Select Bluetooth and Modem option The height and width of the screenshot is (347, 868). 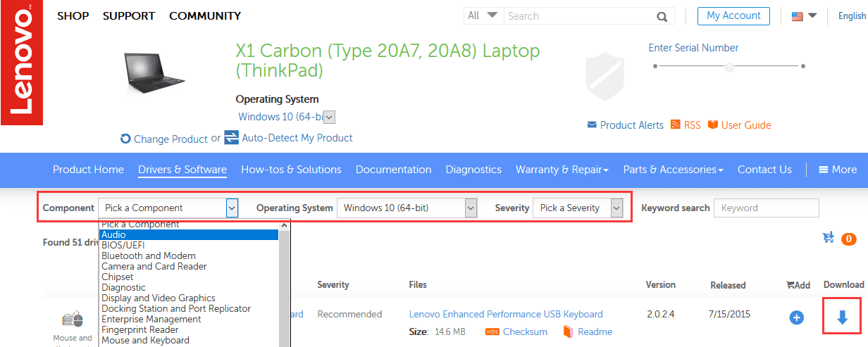tap(189, 256)
